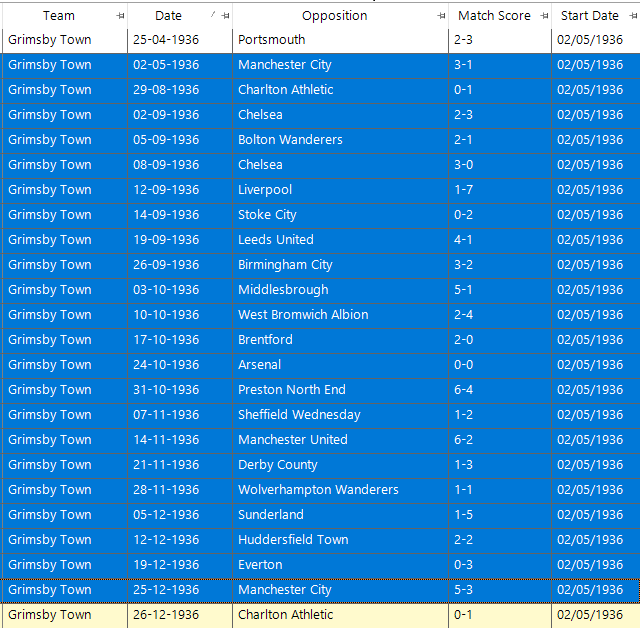Sort by the Date column header

click(168, 16)
